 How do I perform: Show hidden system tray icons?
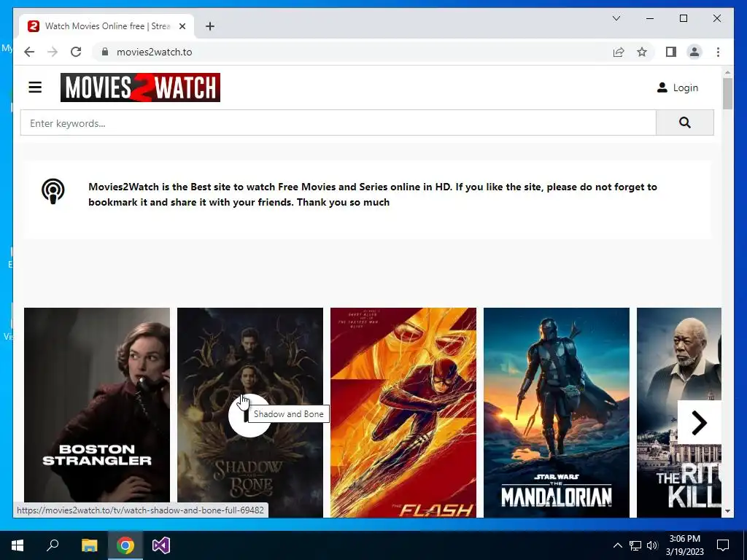coord(617,545)
